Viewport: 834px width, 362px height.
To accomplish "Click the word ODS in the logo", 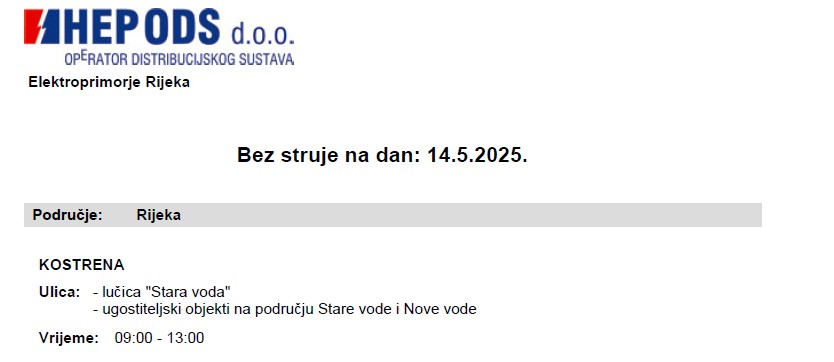I will (182, 27).
